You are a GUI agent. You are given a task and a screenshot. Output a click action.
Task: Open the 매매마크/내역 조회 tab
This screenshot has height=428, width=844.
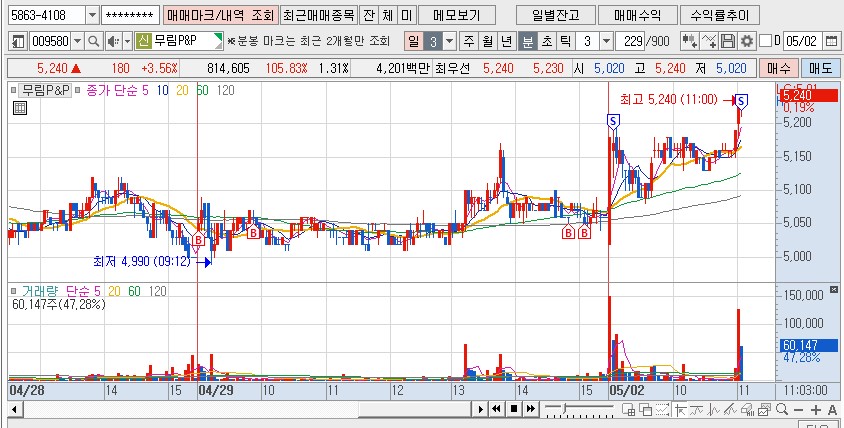pyautogui.click(x=221, y=15)
